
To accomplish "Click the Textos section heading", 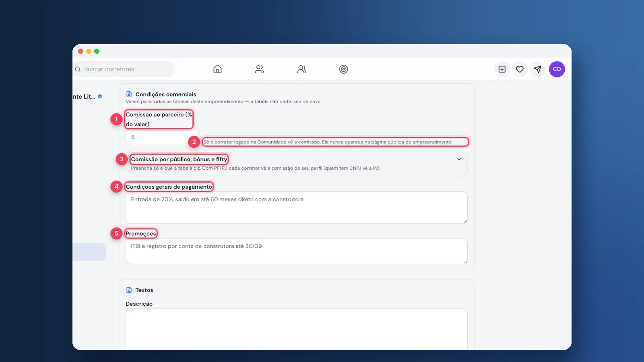I will [144, 290].
